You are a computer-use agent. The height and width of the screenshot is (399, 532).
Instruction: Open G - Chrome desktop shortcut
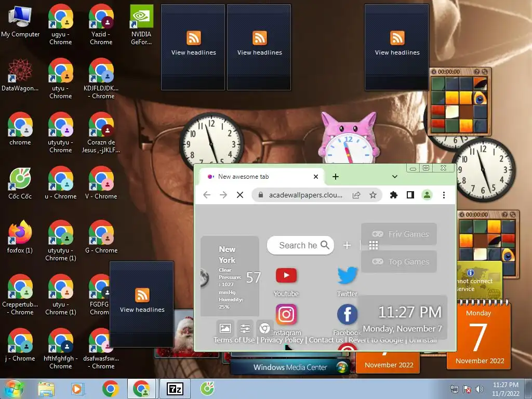[x=101, y=237]
